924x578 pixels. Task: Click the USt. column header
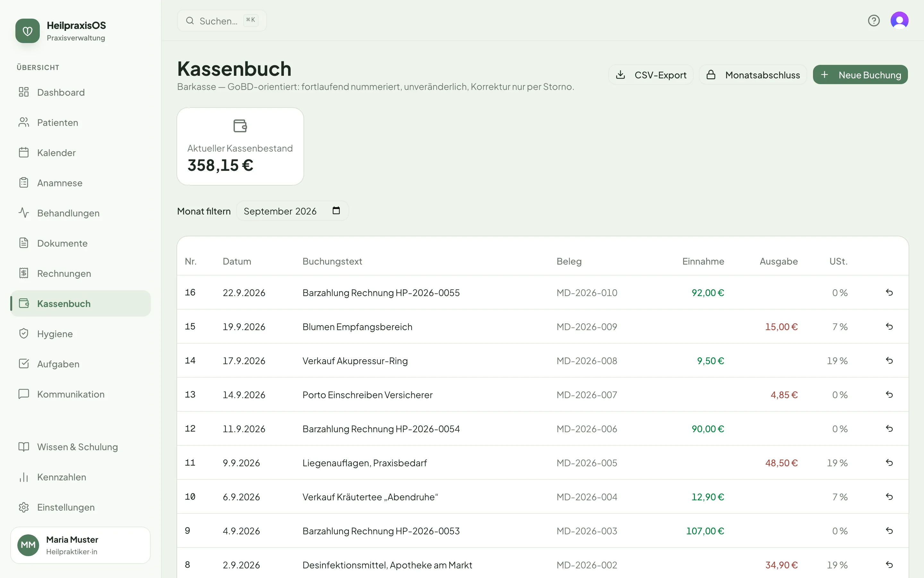pyautogui.click(x=838, y=261)
